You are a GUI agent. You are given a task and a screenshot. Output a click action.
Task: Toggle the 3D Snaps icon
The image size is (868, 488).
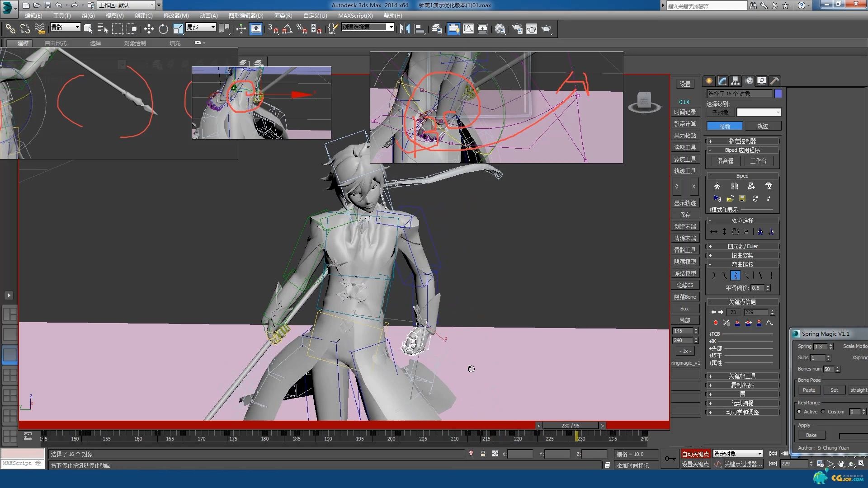coord(273,29)
